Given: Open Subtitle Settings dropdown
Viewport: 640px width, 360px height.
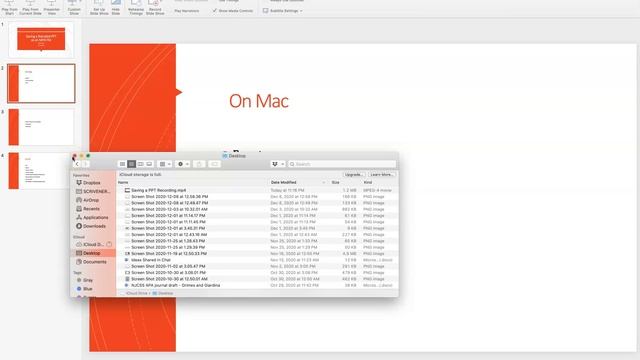Looking at the screenshot, I should [x=283, y=11].
